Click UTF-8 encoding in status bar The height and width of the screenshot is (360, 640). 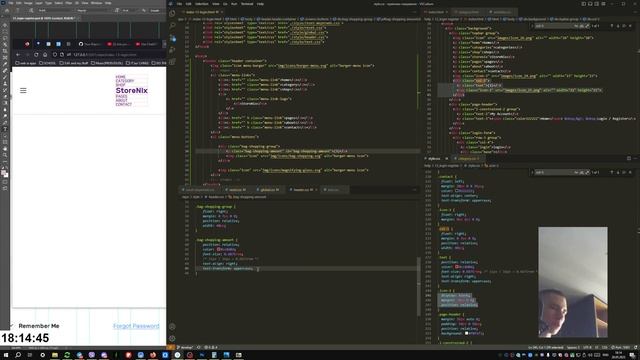(x=587, y=347)
